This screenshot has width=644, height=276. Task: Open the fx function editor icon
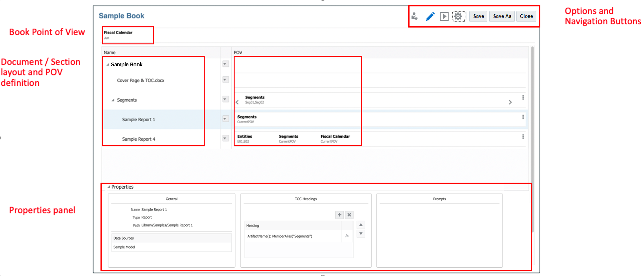point(347,236)
